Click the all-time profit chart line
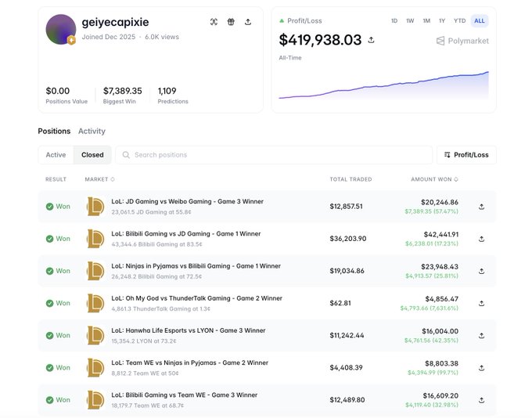The height and width of the screenshot is (418, 532). (x=383, y=85)
